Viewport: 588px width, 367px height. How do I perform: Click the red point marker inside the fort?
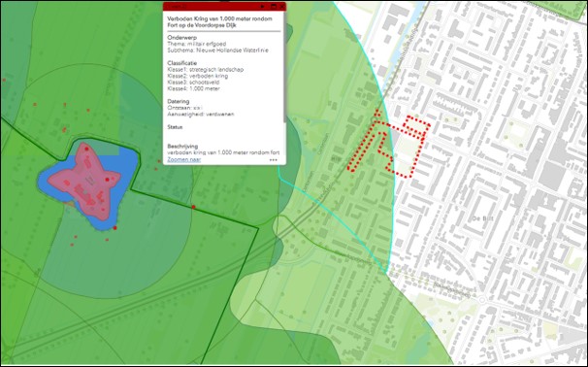(x=108, y=180)
